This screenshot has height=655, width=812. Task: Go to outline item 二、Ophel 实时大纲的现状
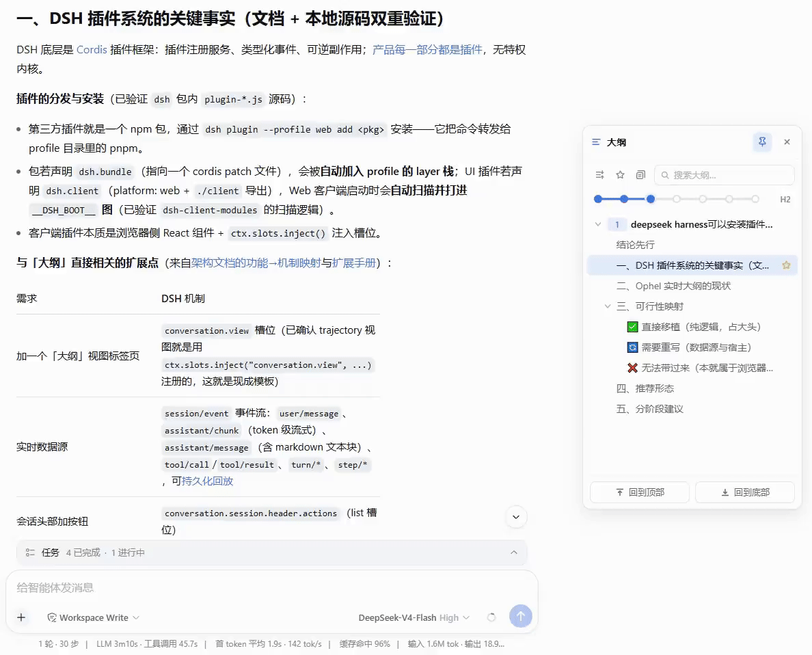pos(673,286)
